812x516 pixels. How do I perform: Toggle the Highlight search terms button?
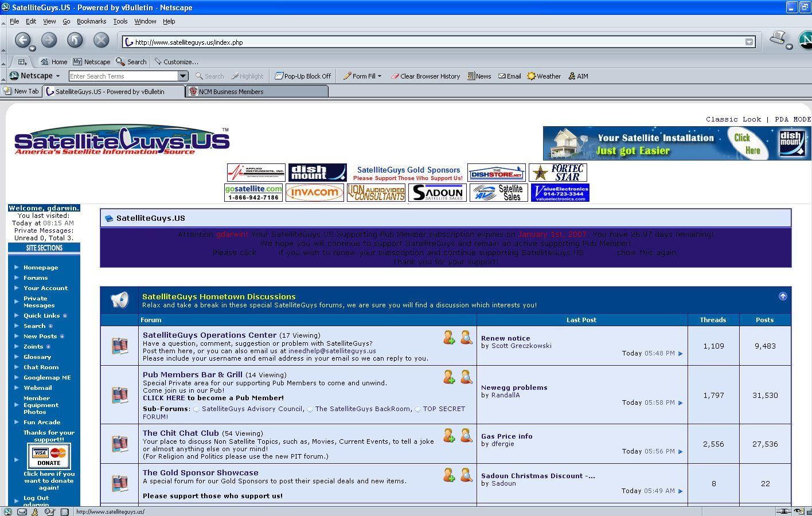247,76
